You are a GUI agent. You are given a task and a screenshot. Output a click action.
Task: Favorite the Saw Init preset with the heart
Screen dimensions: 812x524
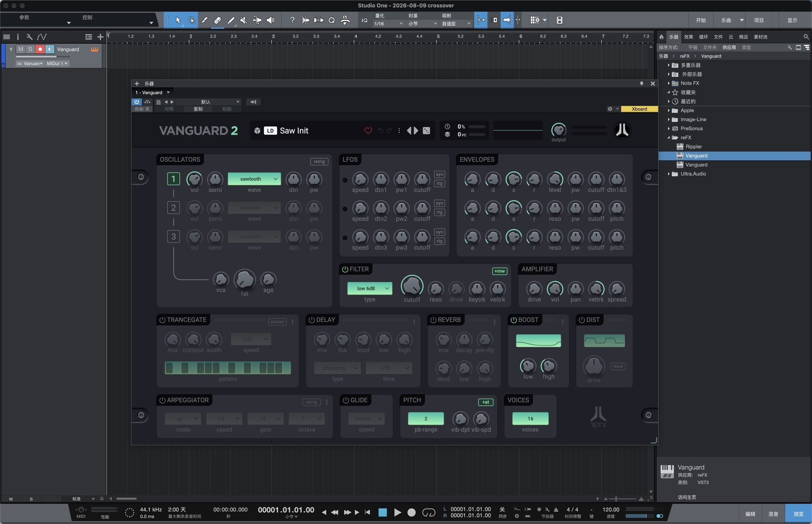[x=368, y=131]
